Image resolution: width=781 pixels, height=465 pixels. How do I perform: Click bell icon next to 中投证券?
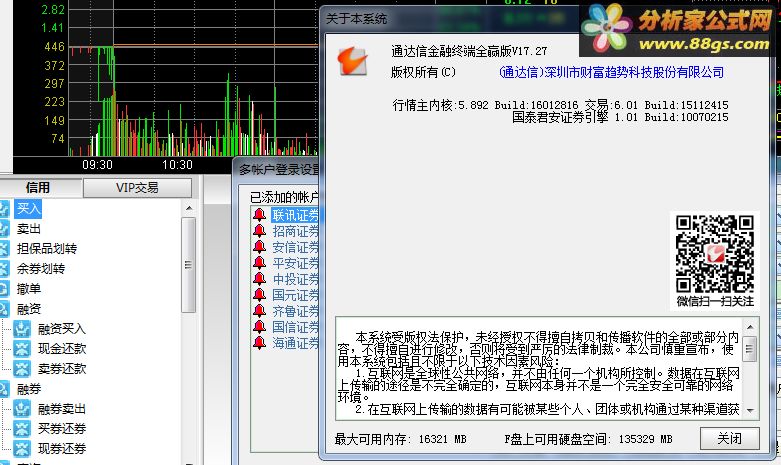(x=259, y=279)
